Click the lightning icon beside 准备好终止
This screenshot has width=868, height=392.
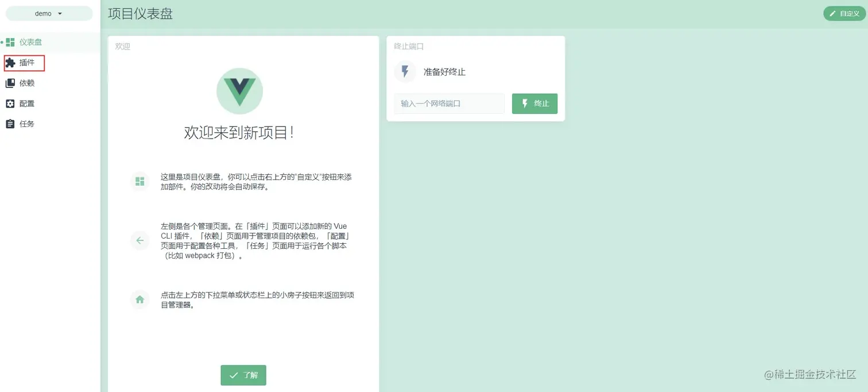[x=405, y=72]
